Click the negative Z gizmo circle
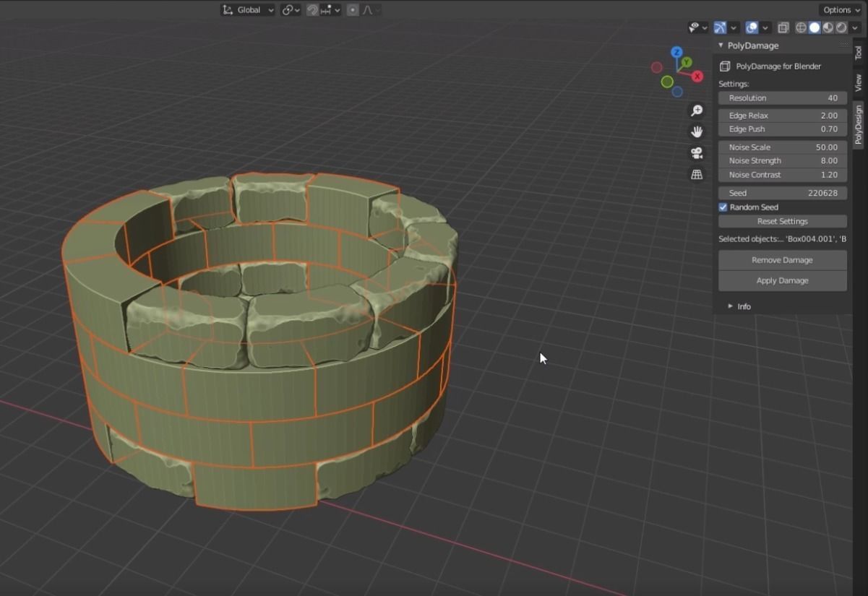The height and width of the screenshot is (596, 868). [x=677, y=92]
